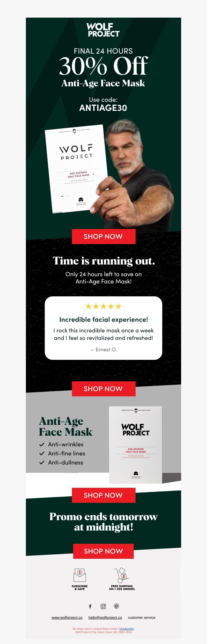Click Shop Now below the customer review
Viewport: 207px width, 644px height.
tap(103, 389)
